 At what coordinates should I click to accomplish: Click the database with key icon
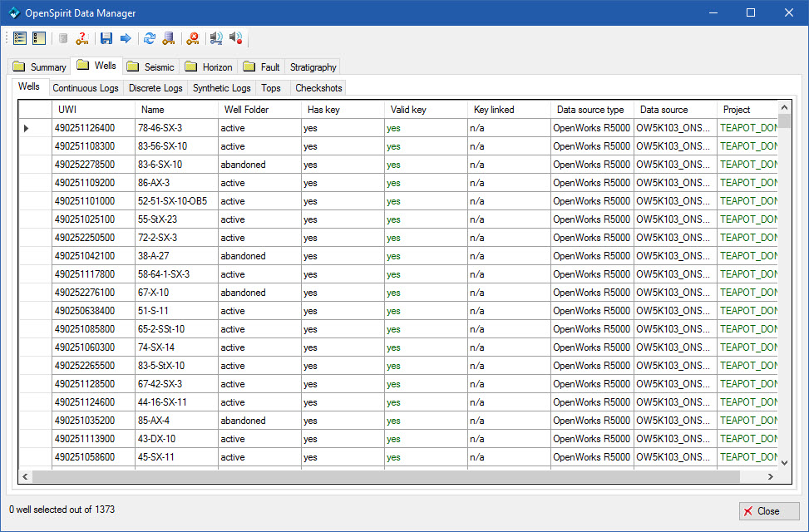pos(169,38)
